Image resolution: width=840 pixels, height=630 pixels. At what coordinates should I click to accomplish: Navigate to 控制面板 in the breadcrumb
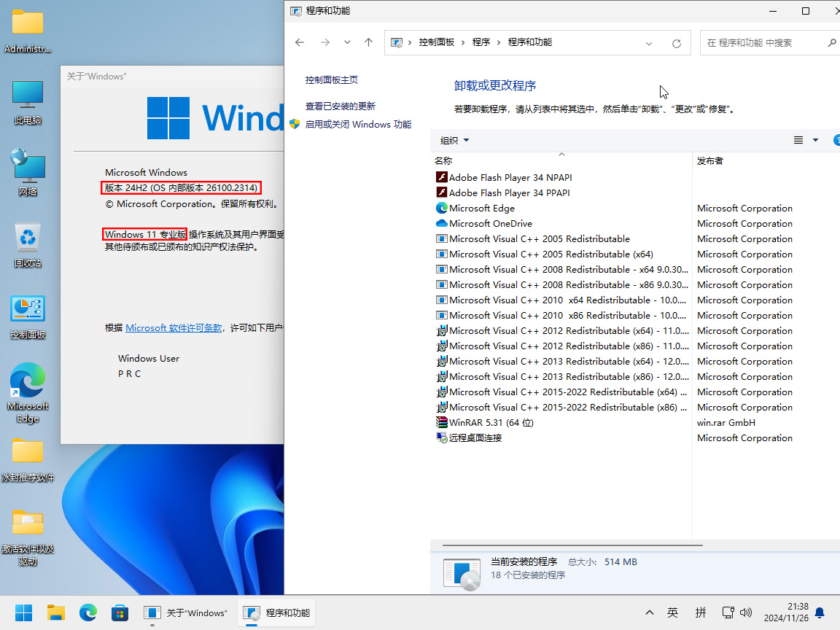(x=437, y=42)
